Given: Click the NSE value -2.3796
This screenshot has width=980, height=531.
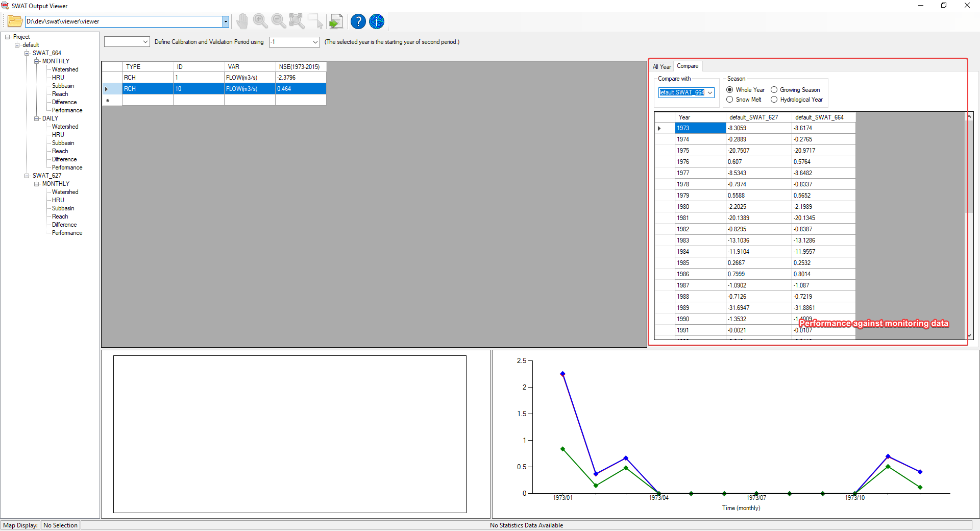Looking at the screenshot, I should pos(301,78).
